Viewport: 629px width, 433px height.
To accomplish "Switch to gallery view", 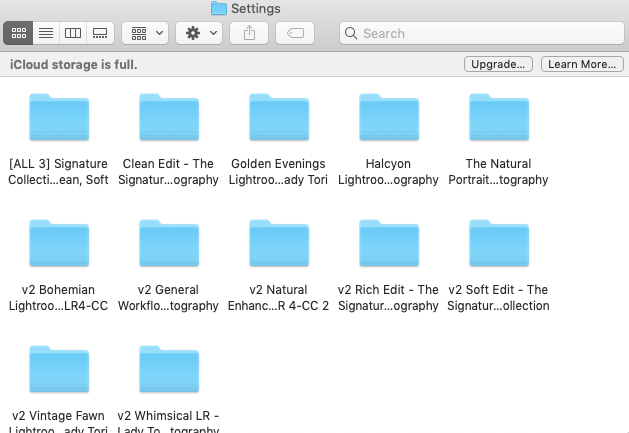I will (100, 33).
